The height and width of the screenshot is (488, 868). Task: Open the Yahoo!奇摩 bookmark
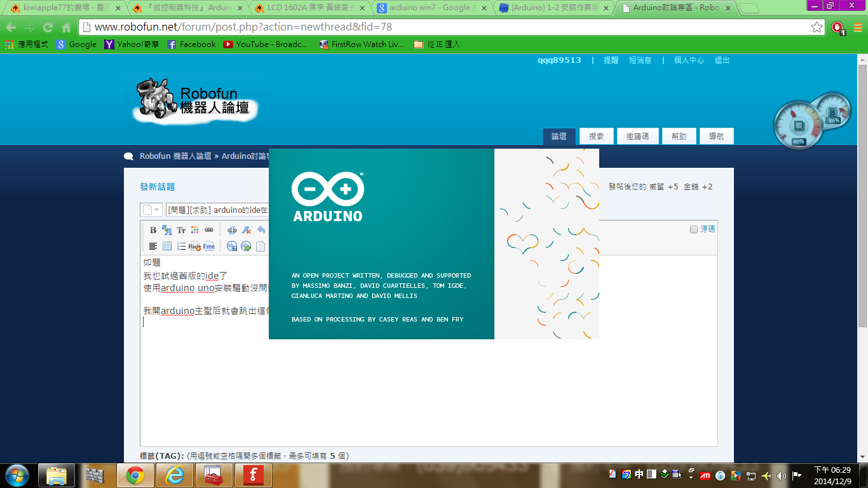[x=132, y=44]
